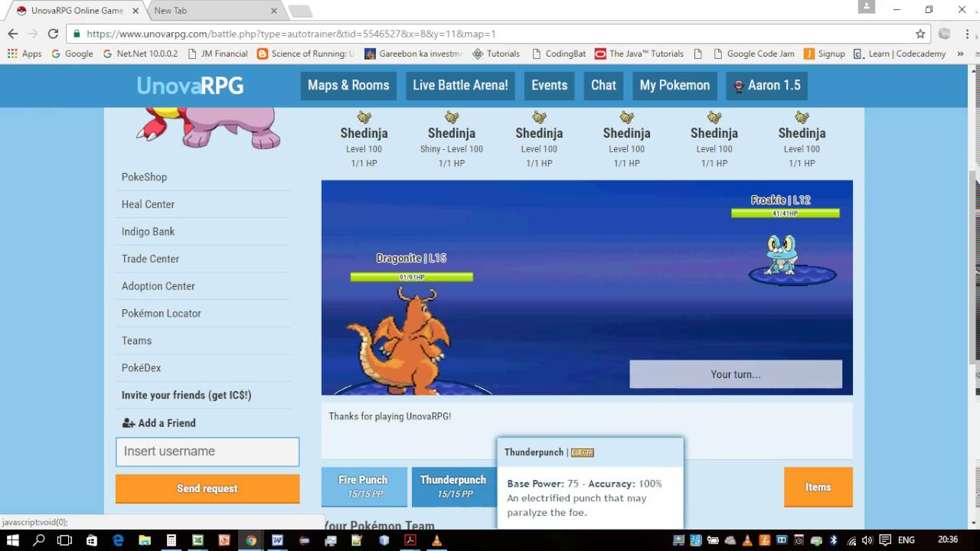Open the Apps bookmark shortcut
Viewport: 980px width, 551px height.
coord(24,54)
